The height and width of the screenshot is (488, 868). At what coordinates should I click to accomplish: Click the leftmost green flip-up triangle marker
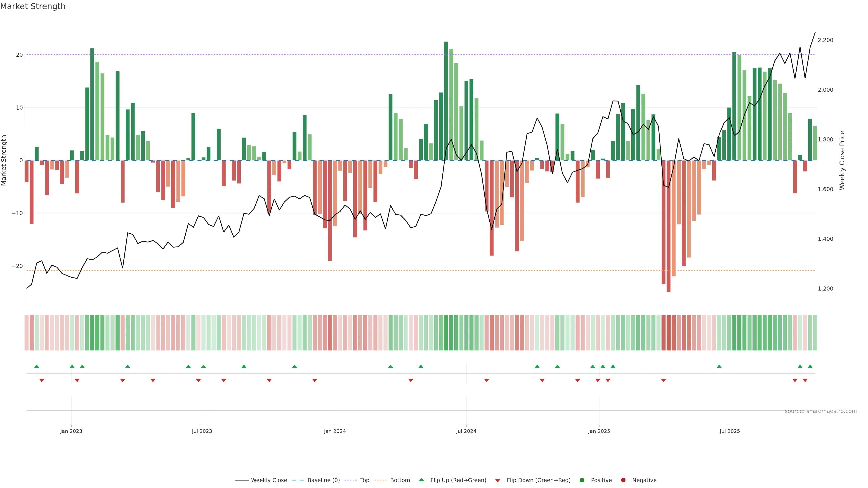[37, 366]
